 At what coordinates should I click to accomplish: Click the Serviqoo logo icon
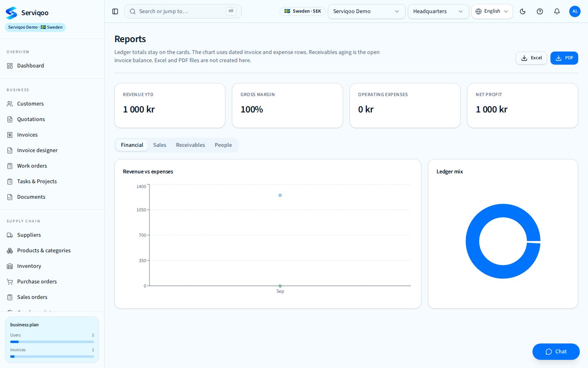(x=11, y=13)
